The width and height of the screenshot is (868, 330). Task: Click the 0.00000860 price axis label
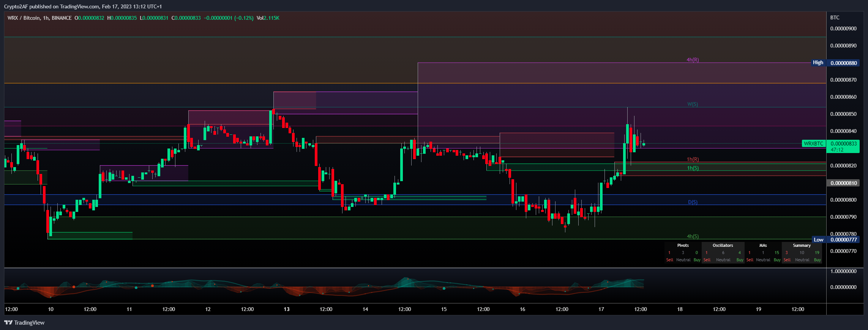click(x=843, y=97)
